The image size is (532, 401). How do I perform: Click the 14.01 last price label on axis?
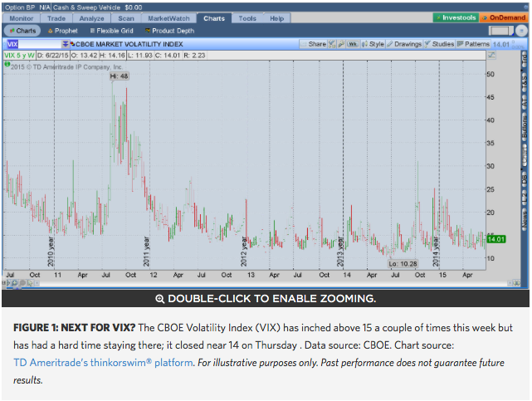[x=496, y=239]
